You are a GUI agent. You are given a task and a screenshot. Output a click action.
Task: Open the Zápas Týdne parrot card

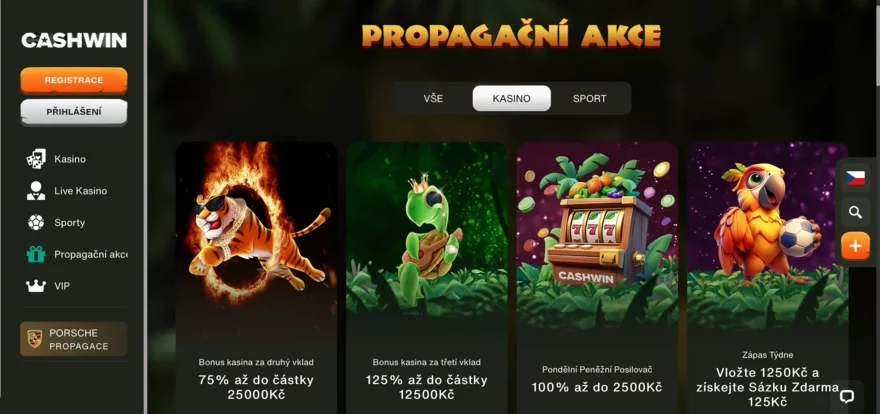tap(767, 278)
